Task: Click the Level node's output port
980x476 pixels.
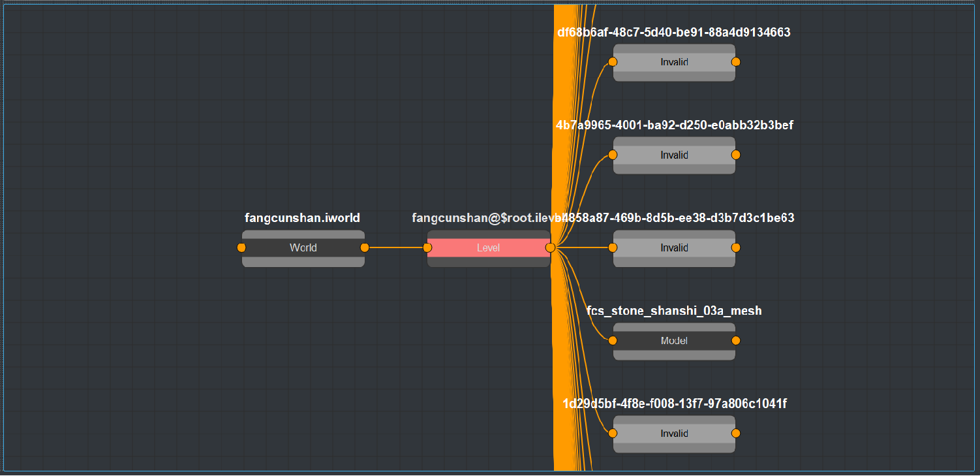Action: point(550,248)
